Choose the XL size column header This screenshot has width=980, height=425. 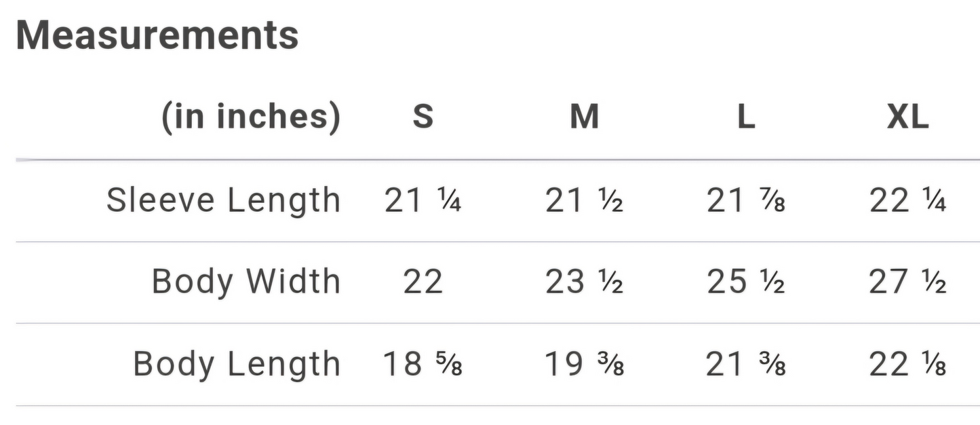tap(907, 118)
